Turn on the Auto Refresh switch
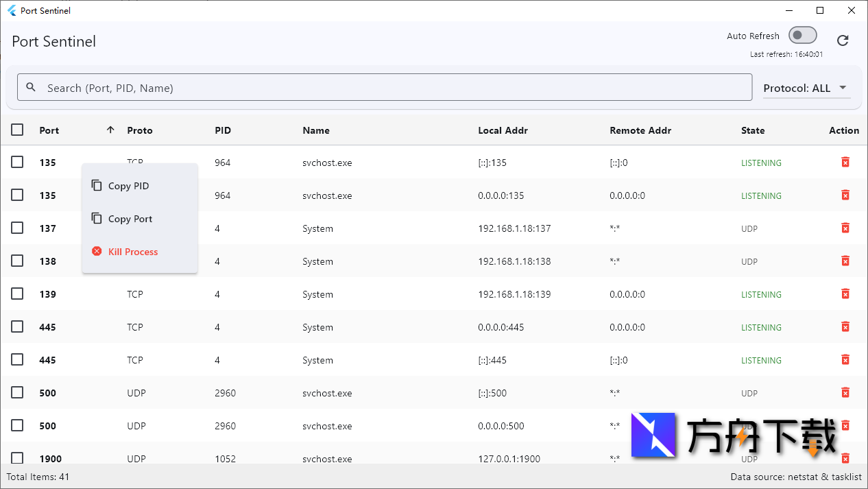 [x=802, y=35]
